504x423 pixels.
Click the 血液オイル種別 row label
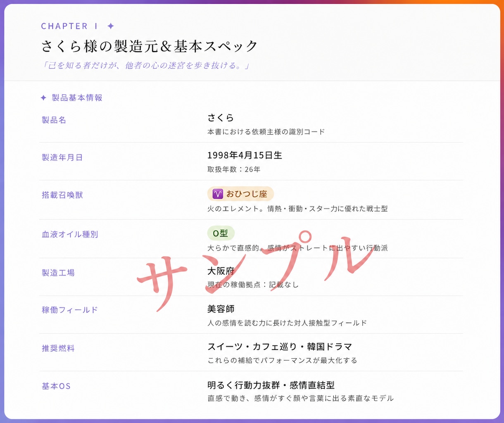click(x=70, y=234)
